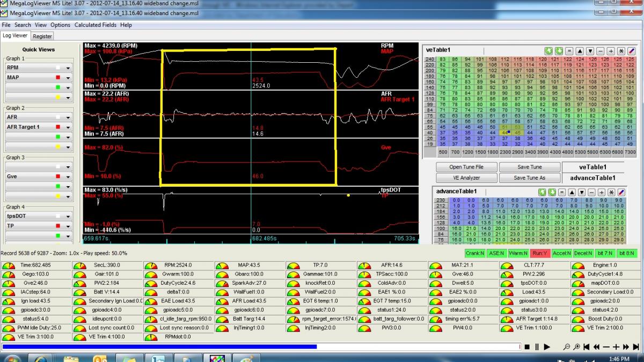This screenshot has width=644, height=362.
Task: Toggle the Run:Y status indicator
Action: coord(540,253)
